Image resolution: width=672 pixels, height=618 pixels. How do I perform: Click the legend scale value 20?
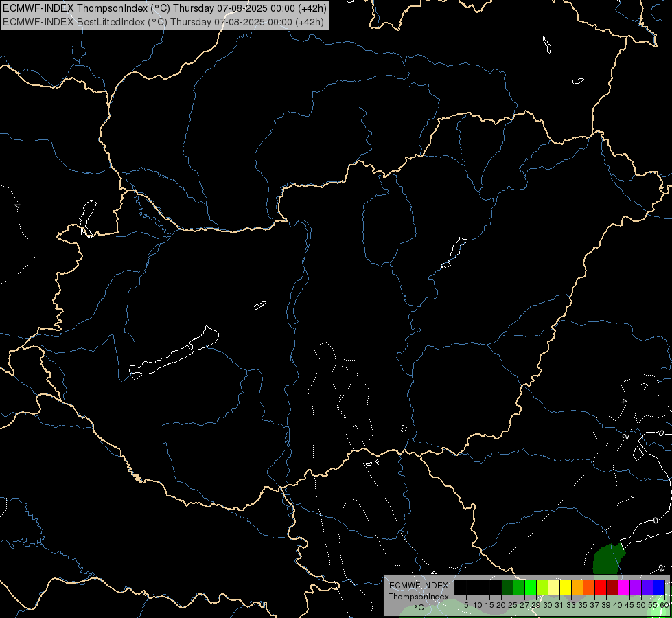point(502,605)
